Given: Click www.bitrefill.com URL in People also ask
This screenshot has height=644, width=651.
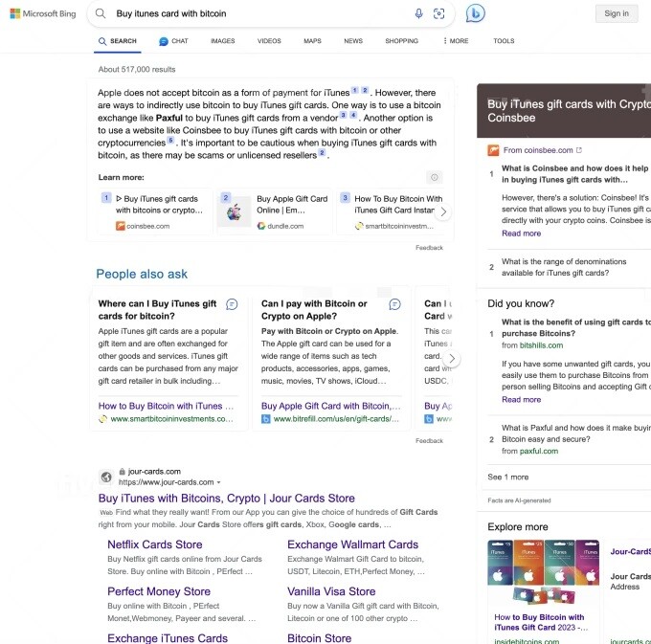Looking at the screenshot, I should click(336, 419).
